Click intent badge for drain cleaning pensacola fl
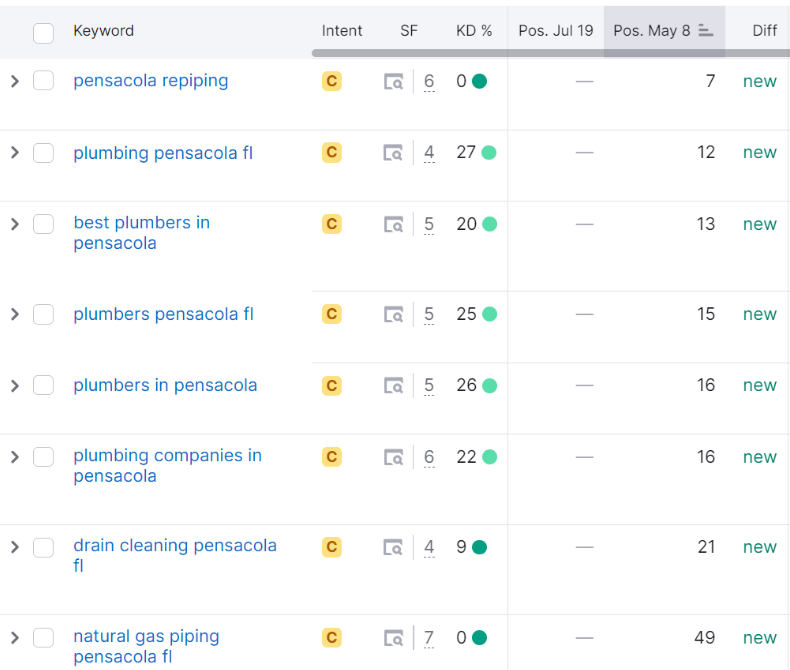The width and height of the screenshot is (790, 670). click(332, 547)
